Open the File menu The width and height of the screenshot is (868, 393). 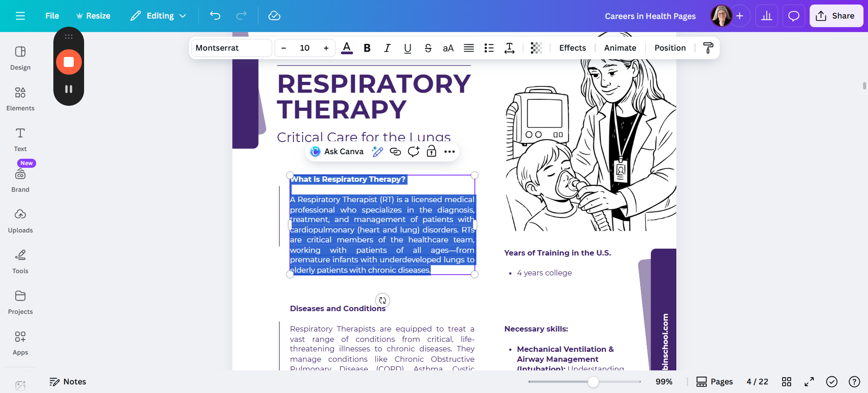pos(52,16)
